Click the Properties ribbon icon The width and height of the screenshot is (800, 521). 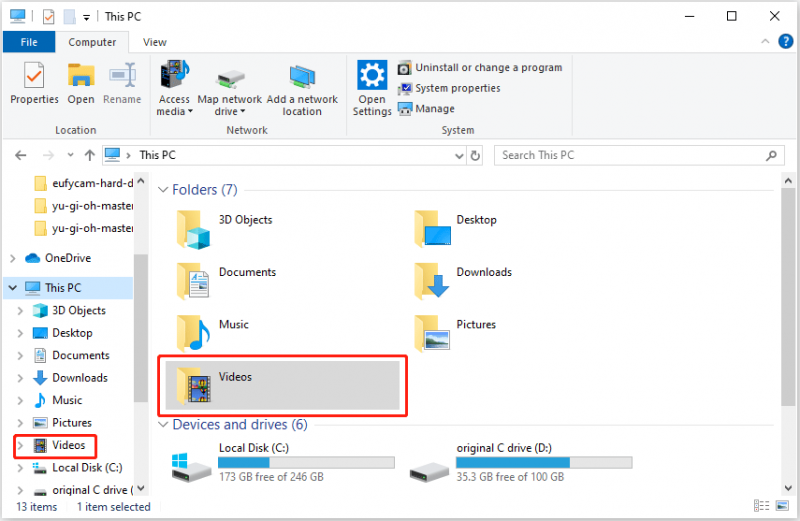point(34,84)
